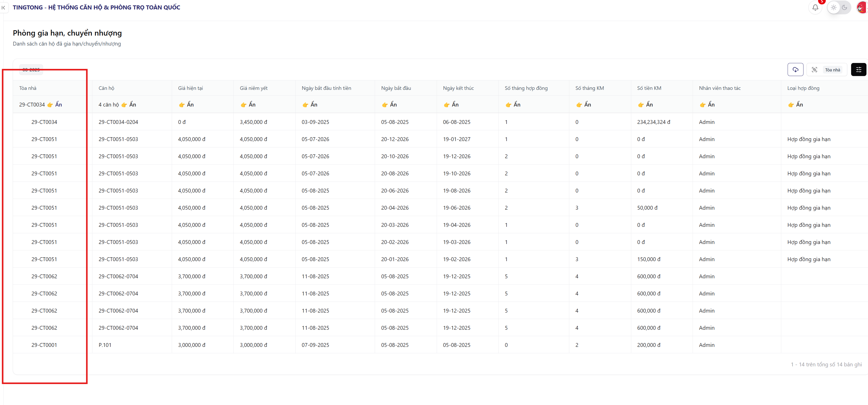This screenshot has height=405, width=868.
Task: Hide the 29-CT0034 Tòa nhà group
Action: 58,105
